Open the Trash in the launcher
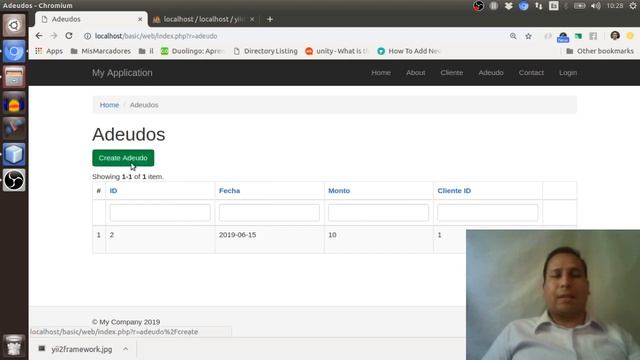This screenshot has width=640, height=360. 14,345
